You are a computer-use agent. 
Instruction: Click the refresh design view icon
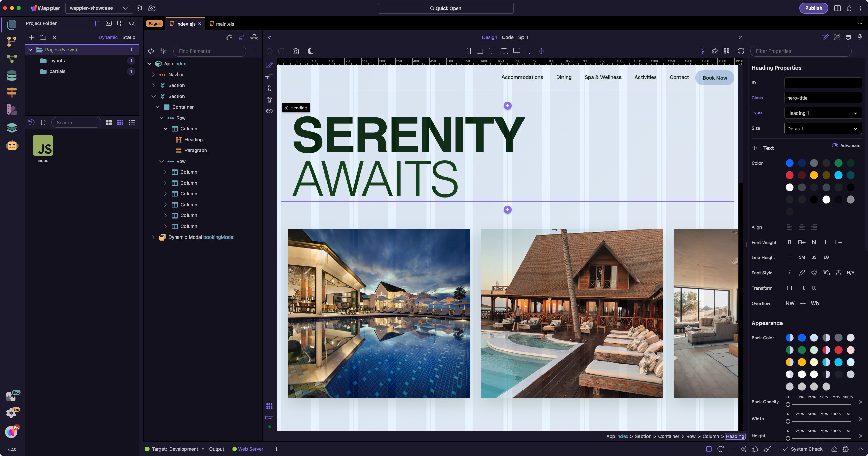point(741,51)
